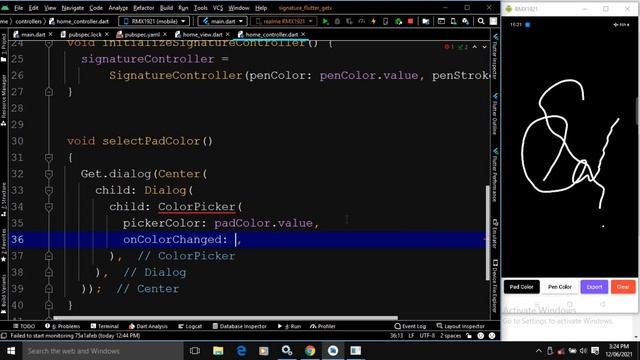640x360 pixels.
Task: Click the 2 spaces indent setting
Action: coord(450,336)
